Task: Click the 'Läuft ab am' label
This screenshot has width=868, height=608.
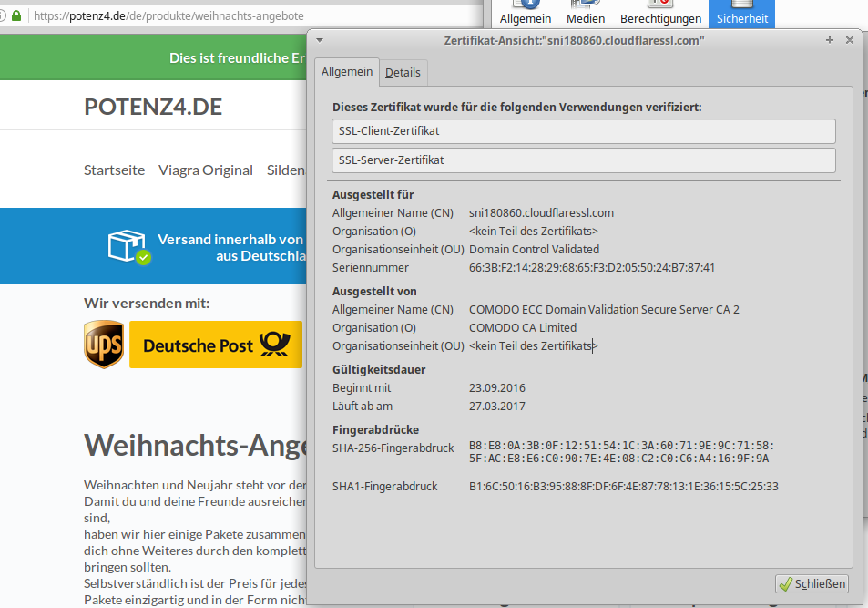Action: (362, 407)
